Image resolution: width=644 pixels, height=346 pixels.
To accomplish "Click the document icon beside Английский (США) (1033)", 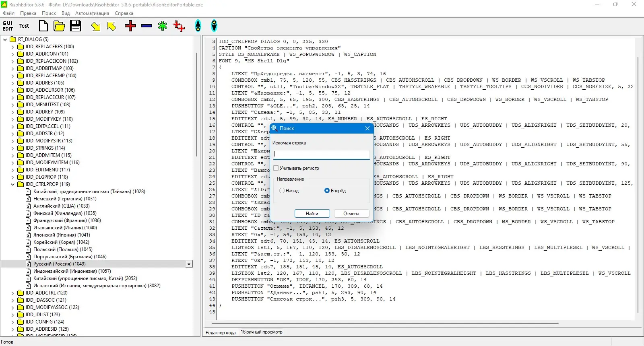I will (28, 206).
